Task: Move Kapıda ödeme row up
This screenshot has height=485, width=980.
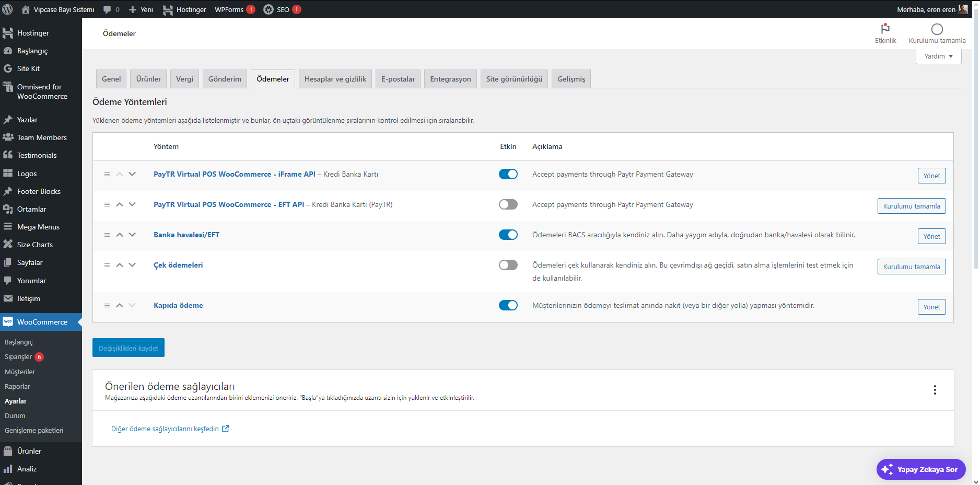Action: [120, 305]
